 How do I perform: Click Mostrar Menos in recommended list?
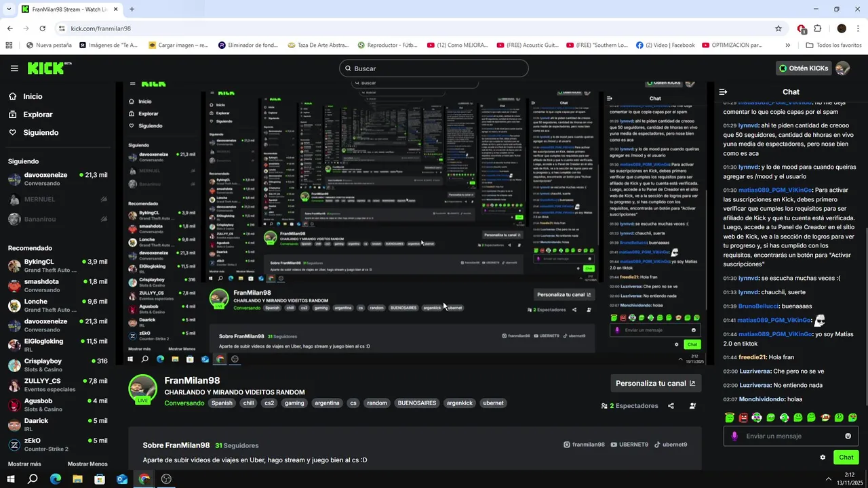(87, 464)
